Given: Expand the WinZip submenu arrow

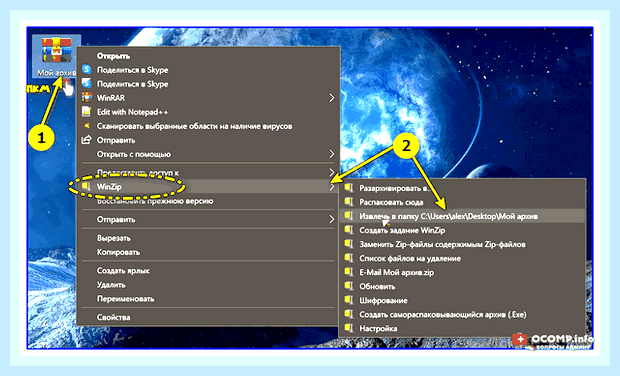Looking at the screenshot, I should click(x=332, y=187).
